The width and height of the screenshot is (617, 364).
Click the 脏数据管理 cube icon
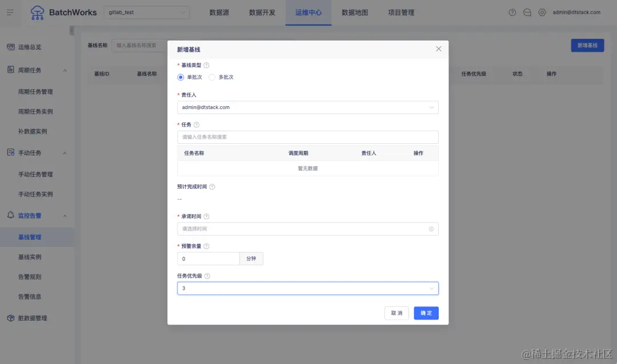pyautogui.click(x=11, y=318)
